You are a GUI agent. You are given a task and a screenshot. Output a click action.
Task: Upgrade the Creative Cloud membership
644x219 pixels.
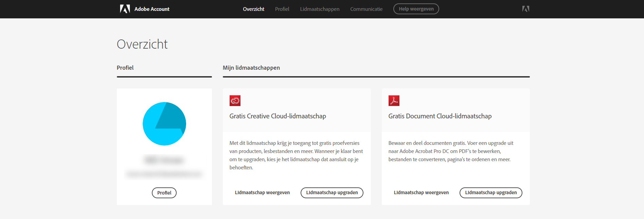point(332,192)
